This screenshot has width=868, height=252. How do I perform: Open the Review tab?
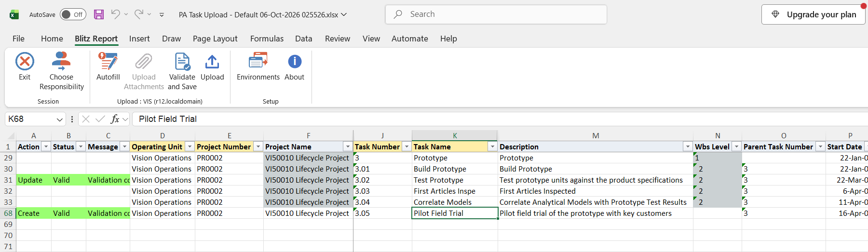click(x=338, y=39)
